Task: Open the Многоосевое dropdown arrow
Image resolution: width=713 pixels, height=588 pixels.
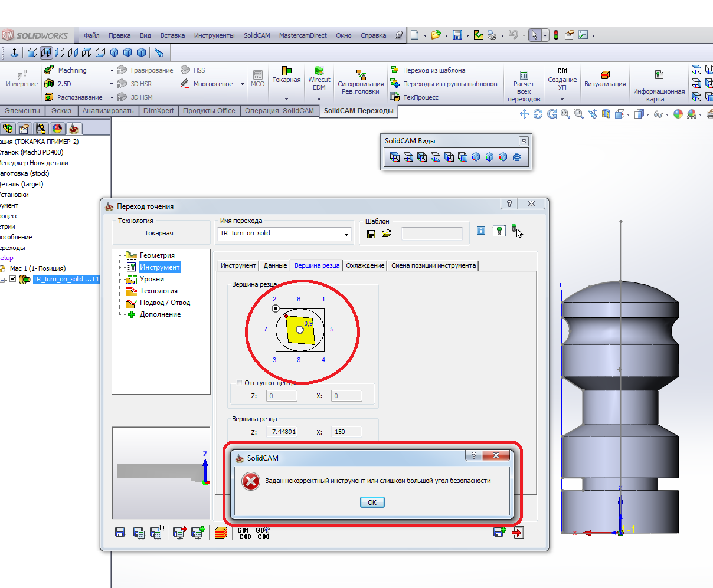Action: 242,84
